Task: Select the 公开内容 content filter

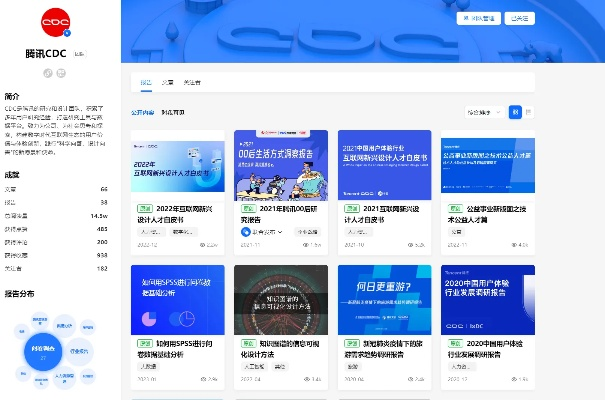Action: [x=142, y=112]
